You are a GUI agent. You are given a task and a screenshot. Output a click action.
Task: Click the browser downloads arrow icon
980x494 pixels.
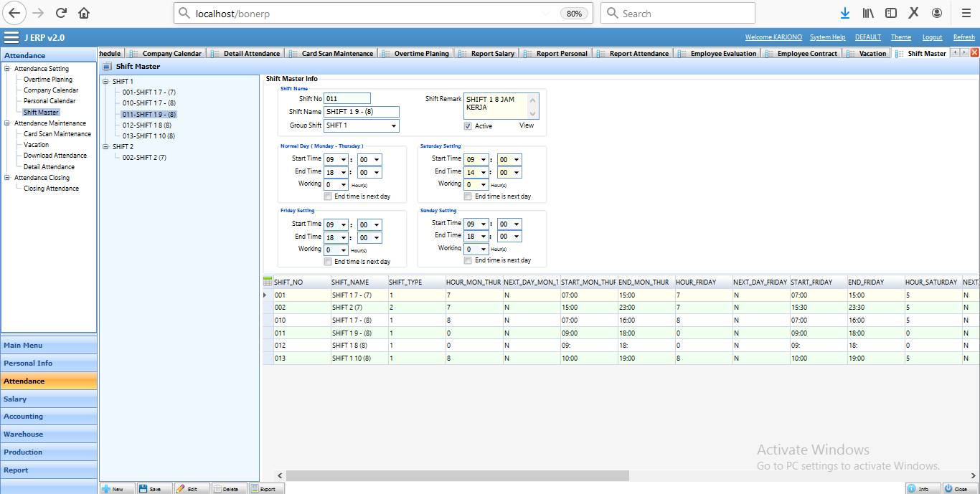point(845,13)
